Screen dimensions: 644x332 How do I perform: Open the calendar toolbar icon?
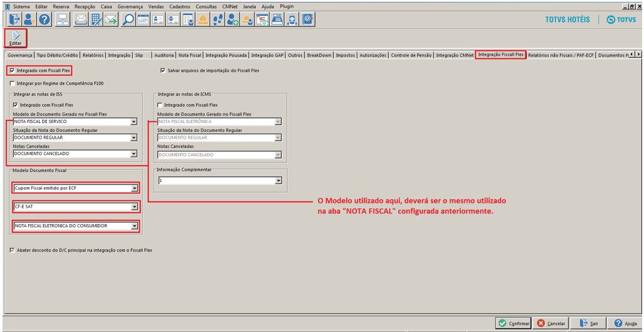143,19
